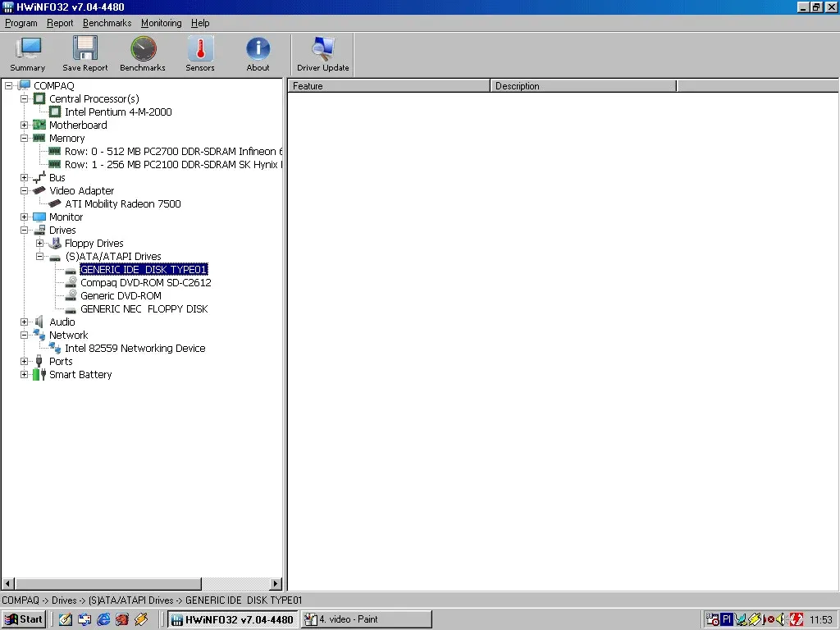The width and height of the screenshot is (840, 630).
Task: Expand the Ports node
Action: tap(24, 361)
